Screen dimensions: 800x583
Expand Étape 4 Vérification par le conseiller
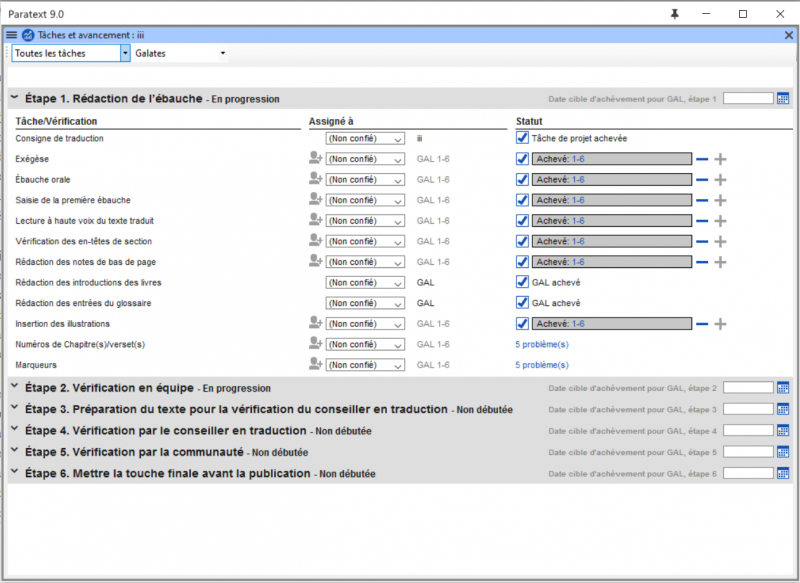[x=15, y=429]
